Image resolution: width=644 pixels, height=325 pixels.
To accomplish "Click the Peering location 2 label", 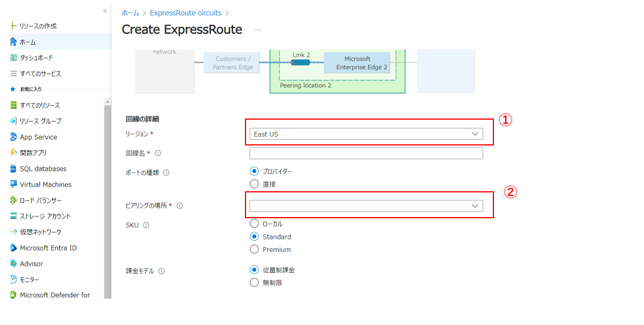I will click(x=305, y=86).
